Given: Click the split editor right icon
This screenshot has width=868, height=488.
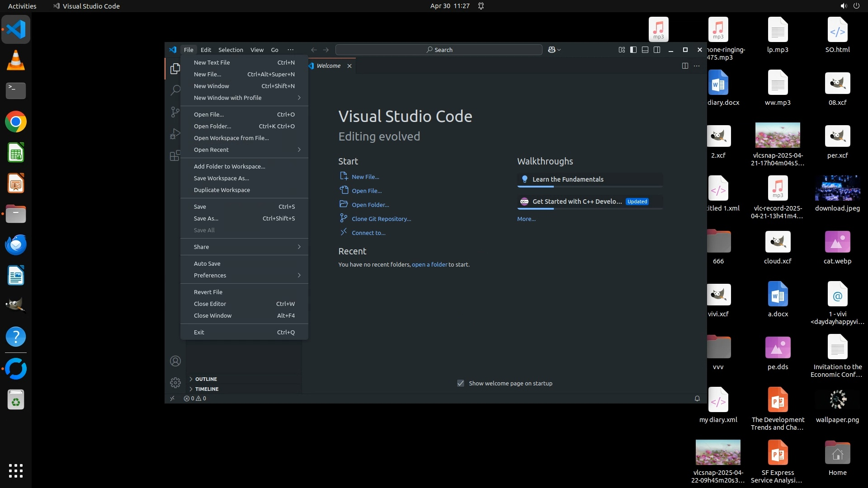Looking at the screenshot, I should 685,66.
